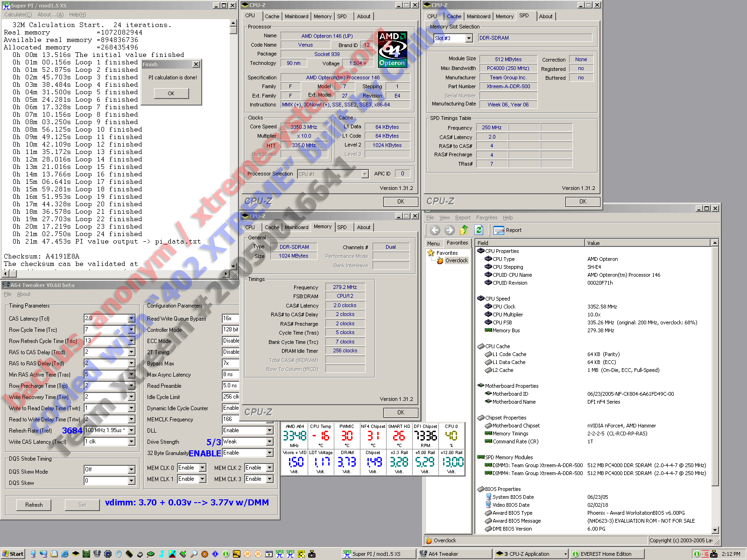
Task: Open A64 Tweaker from the taskbar
Action: click(x=455, y=554)
